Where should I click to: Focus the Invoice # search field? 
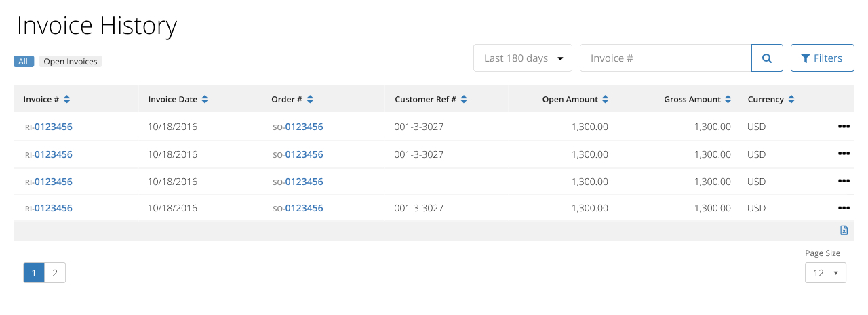click(665, 58)
